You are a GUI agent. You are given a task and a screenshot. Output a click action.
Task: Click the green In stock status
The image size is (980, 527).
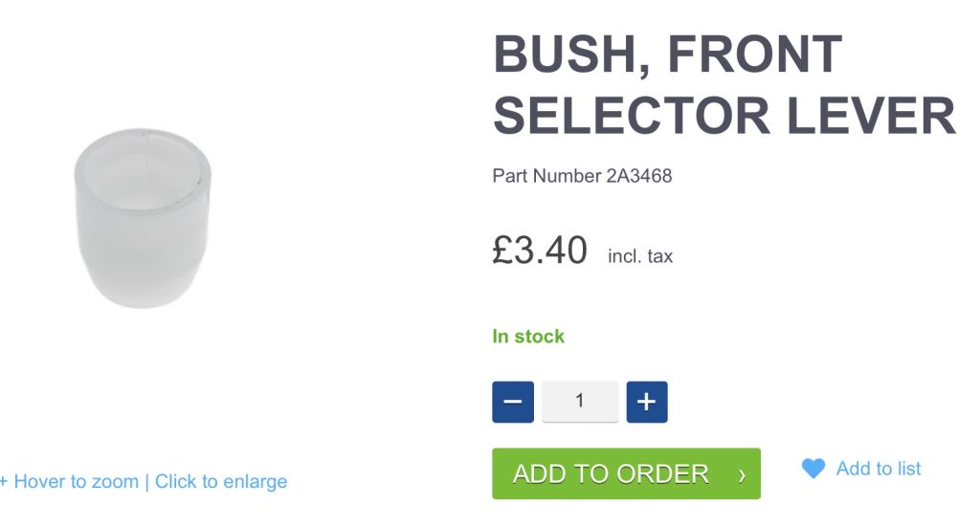(x=528, y=337)
